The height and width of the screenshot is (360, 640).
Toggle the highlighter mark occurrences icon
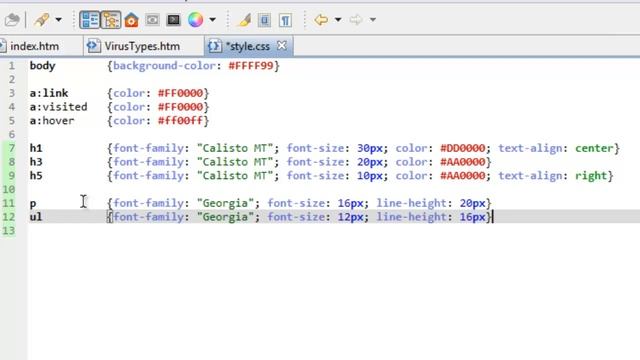click(x=244, y=20)
